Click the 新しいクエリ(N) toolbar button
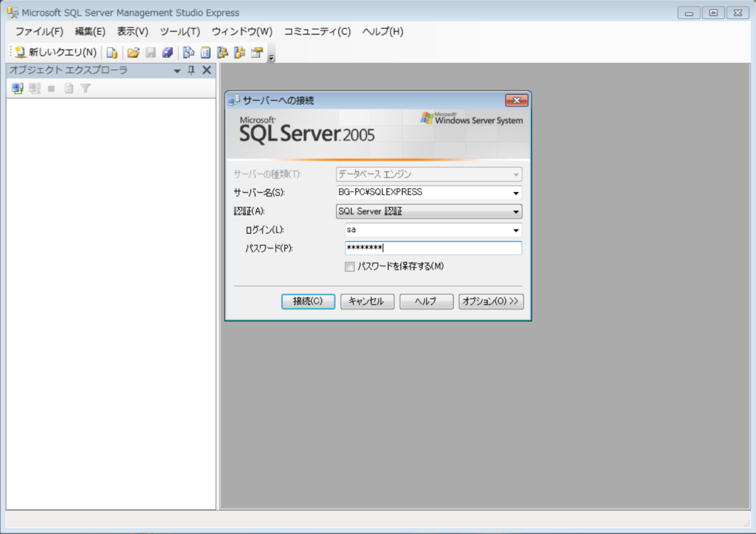Screen dimensions: 756x534 tap(56, 53)
